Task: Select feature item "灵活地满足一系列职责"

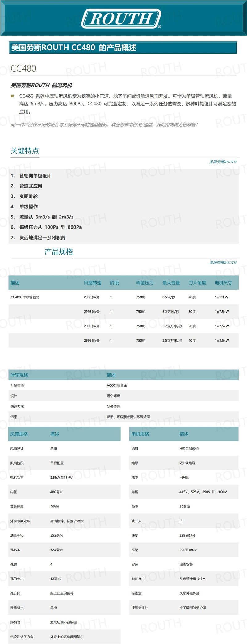Action: 42,238
